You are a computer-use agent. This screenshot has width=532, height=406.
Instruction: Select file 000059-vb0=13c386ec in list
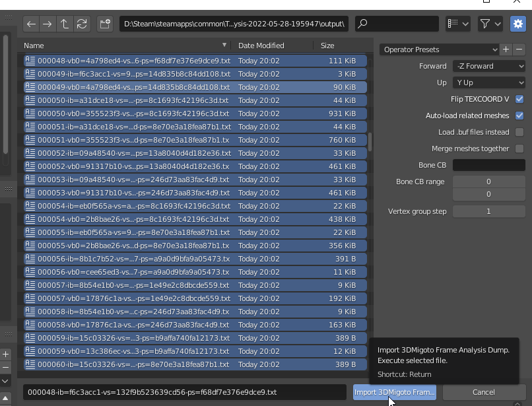[195, 351]
